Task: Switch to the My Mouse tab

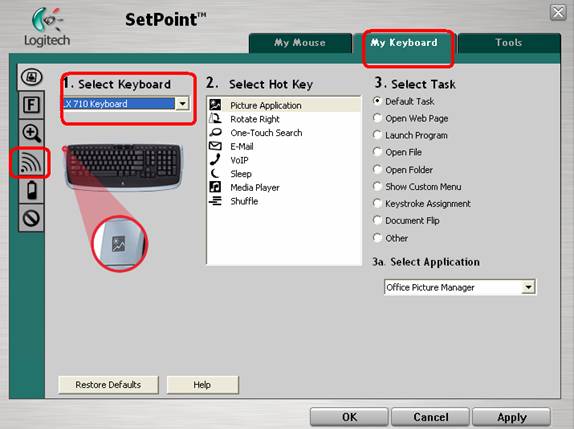Action: [x=300, y=43]
